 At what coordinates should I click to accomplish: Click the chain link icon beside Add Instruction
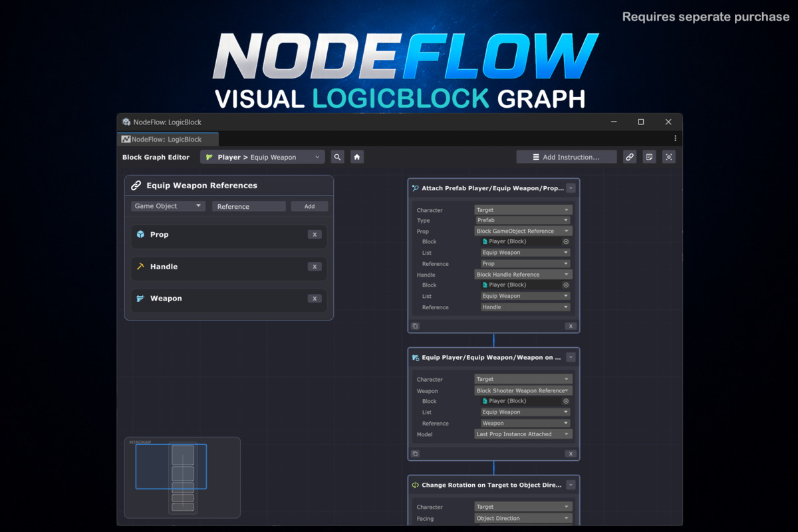click(x=630, y=157)
